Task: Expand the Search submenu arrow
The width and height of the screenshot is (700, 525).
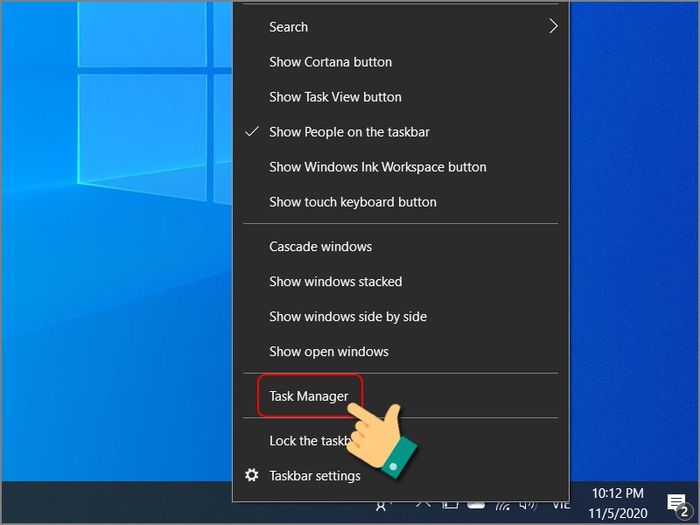Action: coord(553,26)
